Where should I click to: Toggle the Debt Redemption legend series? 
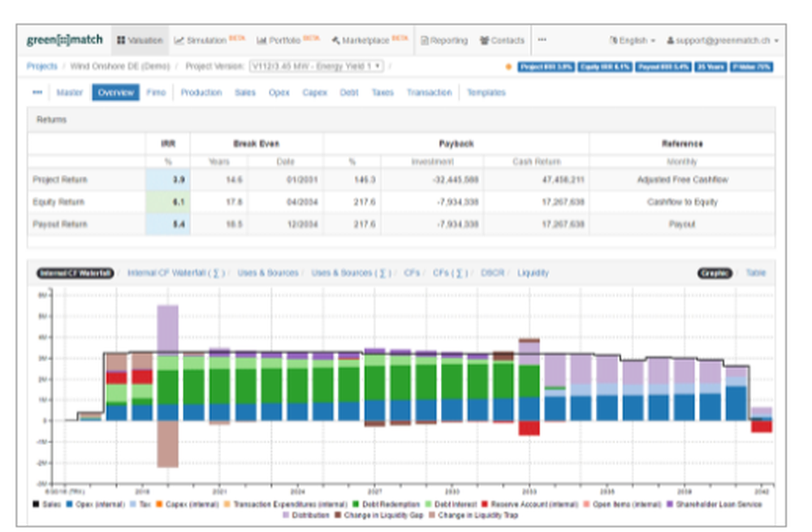tap(386, 504)
